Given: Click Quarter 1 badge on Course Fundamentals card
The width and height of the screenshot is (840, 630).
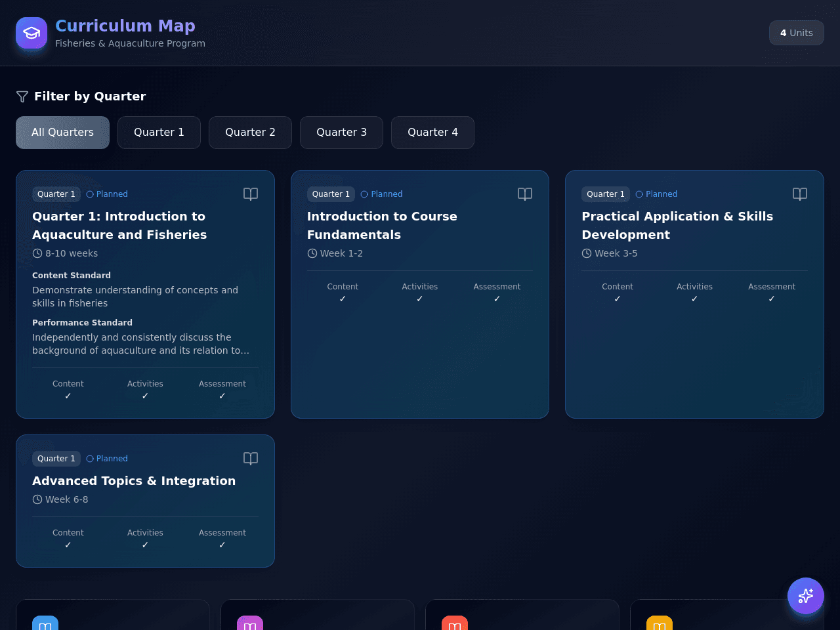Looking at the screenshot, I should click(x=331, y=194).
